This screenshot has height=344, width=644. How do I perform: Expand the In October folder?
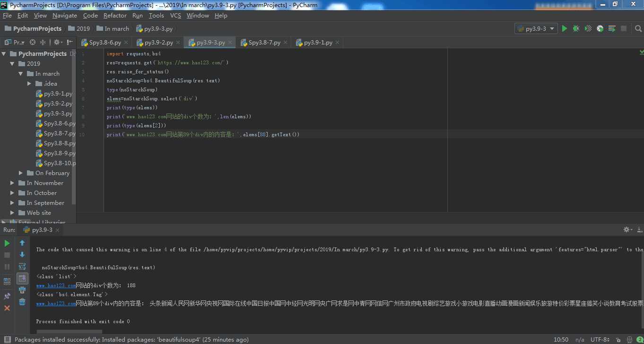(x=13, y=193)
